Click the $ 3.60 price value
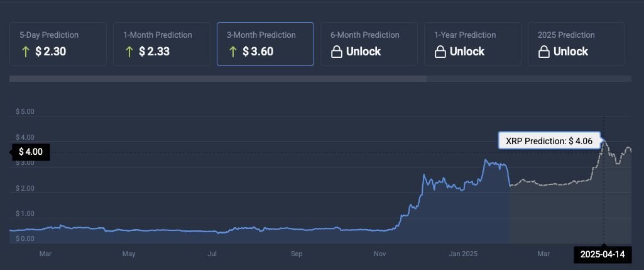Screen dimensions: 644x270 coord(258,52)
